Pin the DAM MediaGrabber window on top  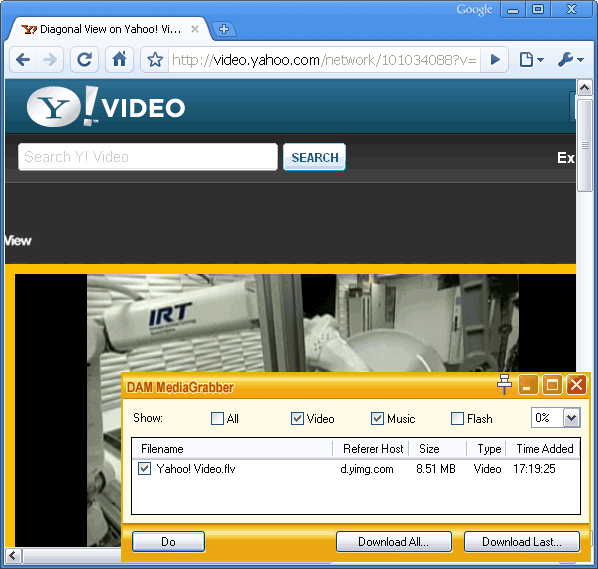[504, 384]
